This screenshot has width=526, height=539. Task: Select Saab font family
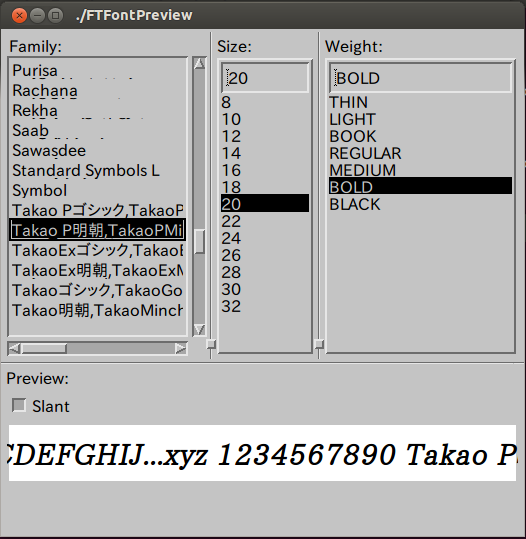coord(98,131)
